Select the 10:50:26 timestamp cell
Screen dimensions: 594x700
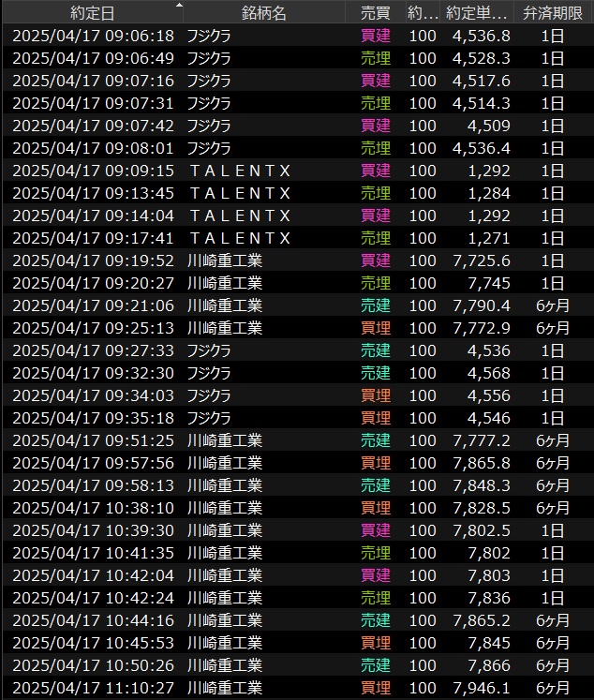pyautogui.click(x=94, y=665)
